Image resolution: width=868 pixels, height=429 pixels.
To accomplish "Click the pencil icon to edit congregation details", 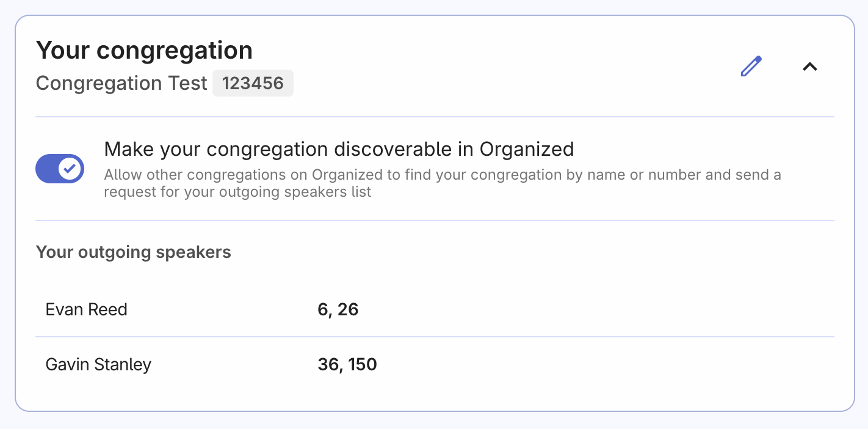I will coord(751,65).
